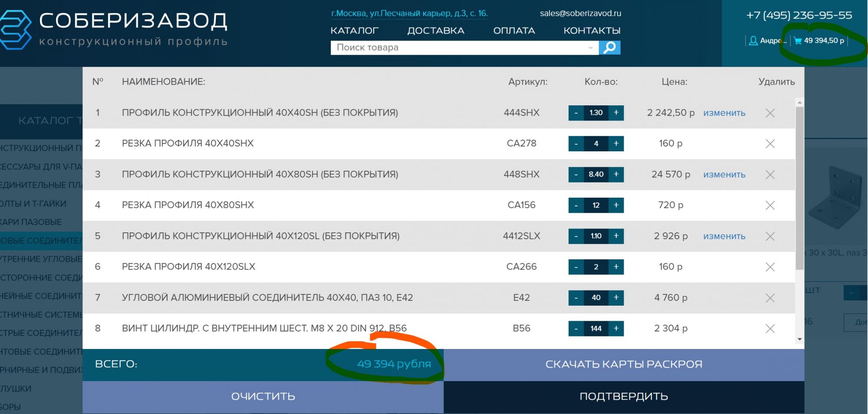Decrease quantity of E42 connector

pyautogui.click(x=576, y=298)
